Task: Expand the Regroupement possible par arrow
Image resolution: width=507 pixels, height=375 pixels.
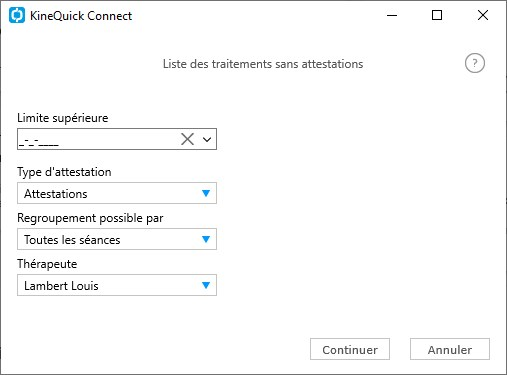Action: click(206, 239)
